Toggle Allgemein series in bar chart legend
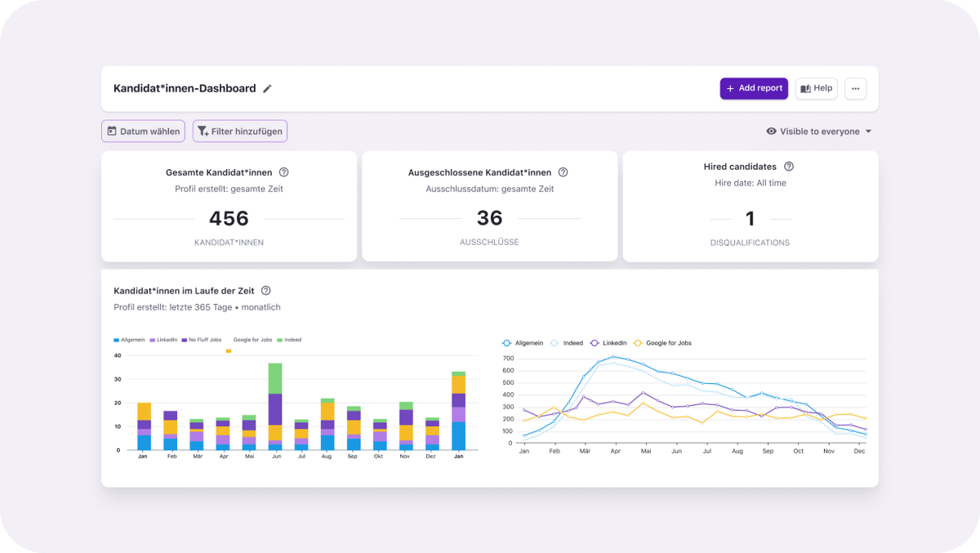This screenshot has width=980, height=553. 129,340
